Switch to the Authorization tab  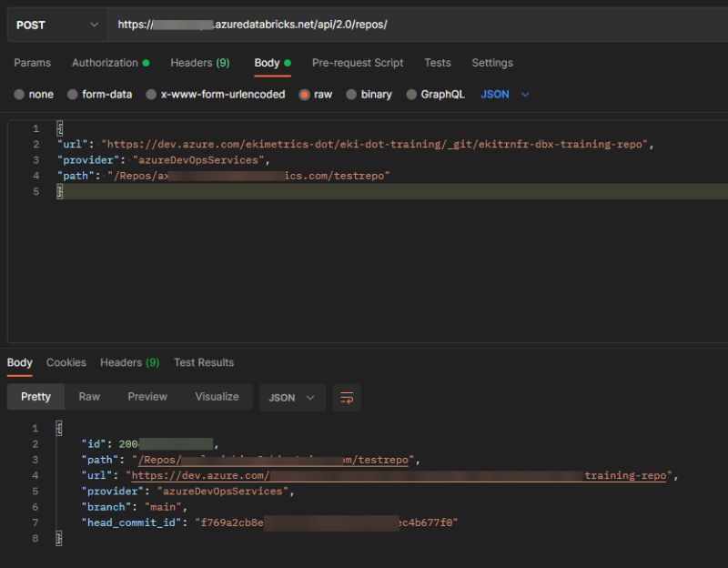coord(105,63)
